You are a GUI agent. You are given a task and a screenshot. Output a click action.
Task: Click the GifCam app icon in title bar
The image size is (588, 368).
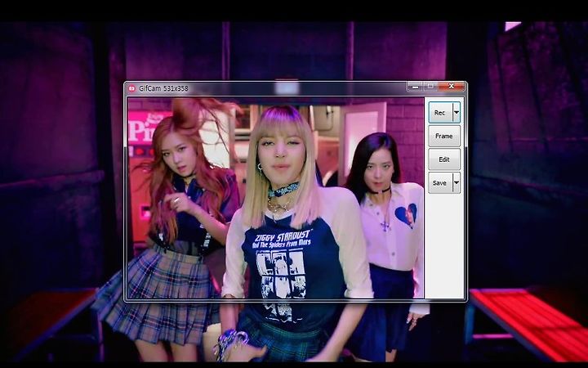(x=131, y=88)
